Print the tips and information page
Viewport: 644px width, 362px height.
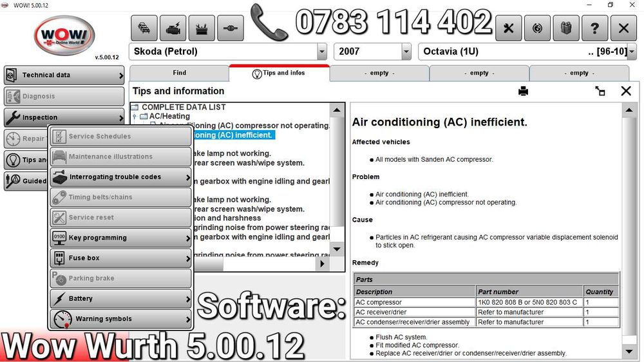pos(523,91)
